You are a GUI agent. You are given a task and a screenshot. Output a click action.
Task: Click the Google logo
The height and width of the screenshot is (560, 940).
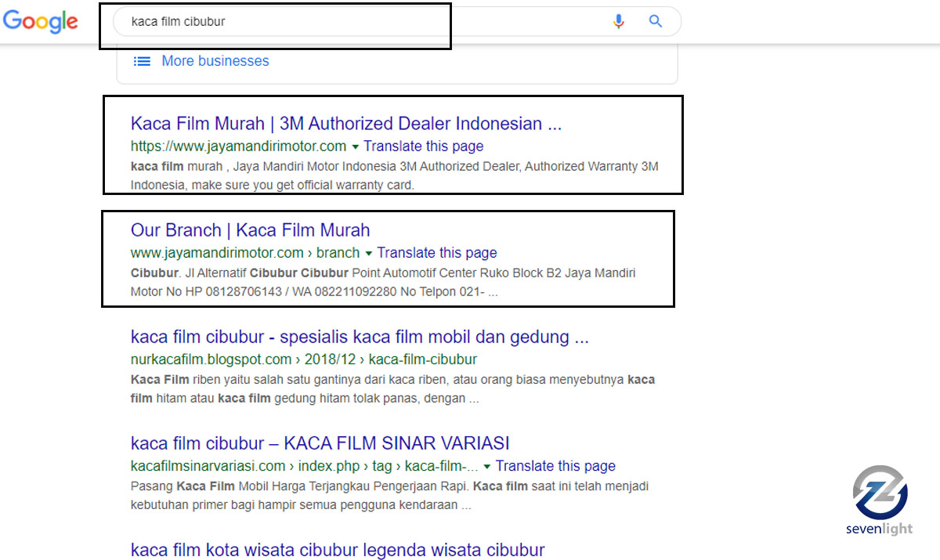click(41, 22)
